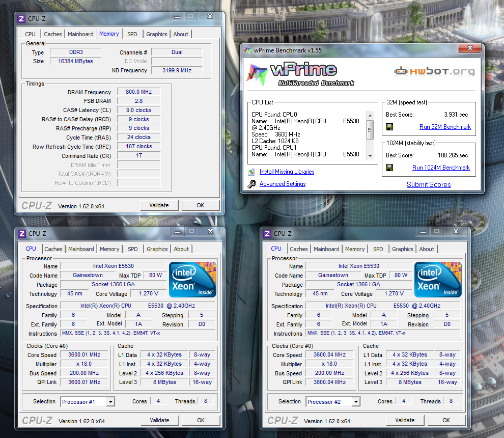Open About tab in the top CPU-Z window
504x438 pixels.
click(x=181, y=34)
